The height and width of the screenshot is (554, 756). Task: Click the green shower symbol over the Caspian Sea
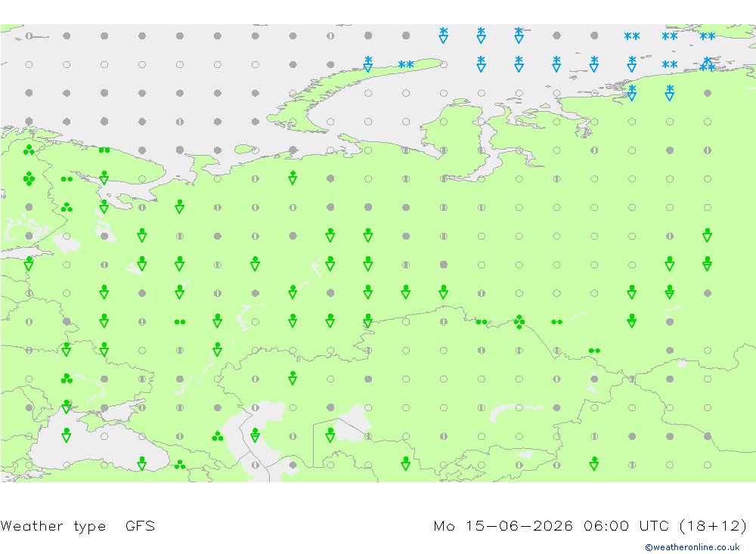tap(255, 436)
